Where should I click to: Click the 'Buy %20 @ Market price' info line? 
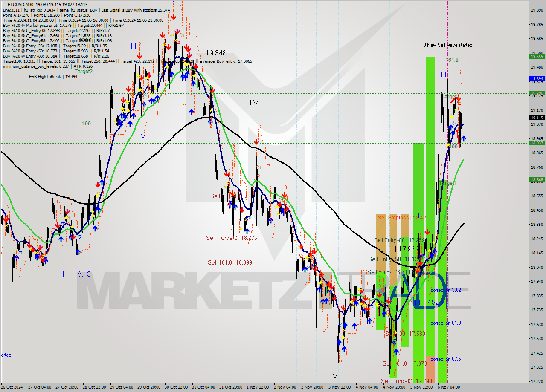point(63,25)
